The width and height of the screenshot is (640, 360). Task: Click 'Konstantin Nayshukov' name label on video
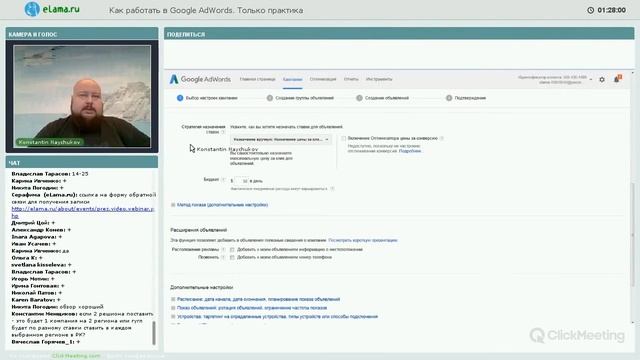[x=49, y=142]
